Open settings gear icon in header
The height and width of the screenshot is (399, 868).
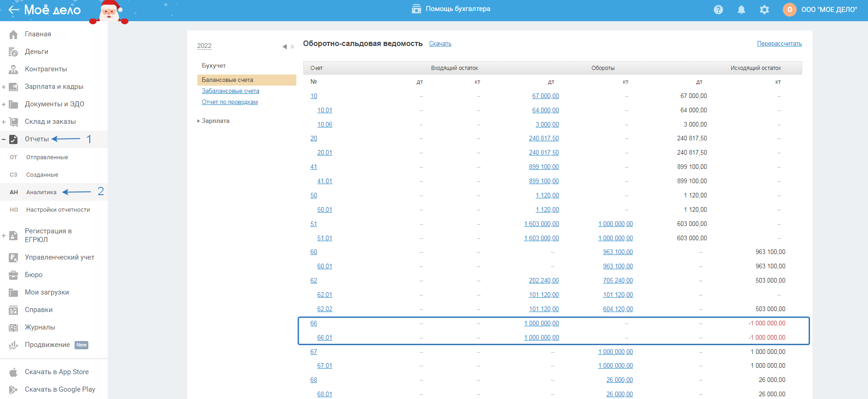coord(764,10)
